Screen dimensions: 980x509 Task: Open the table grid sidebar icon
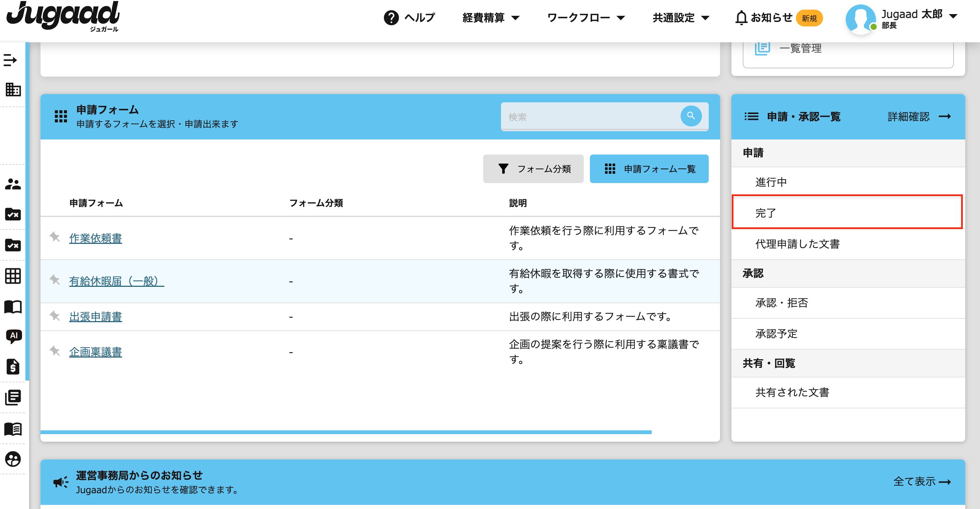click(x=13, y=276)
